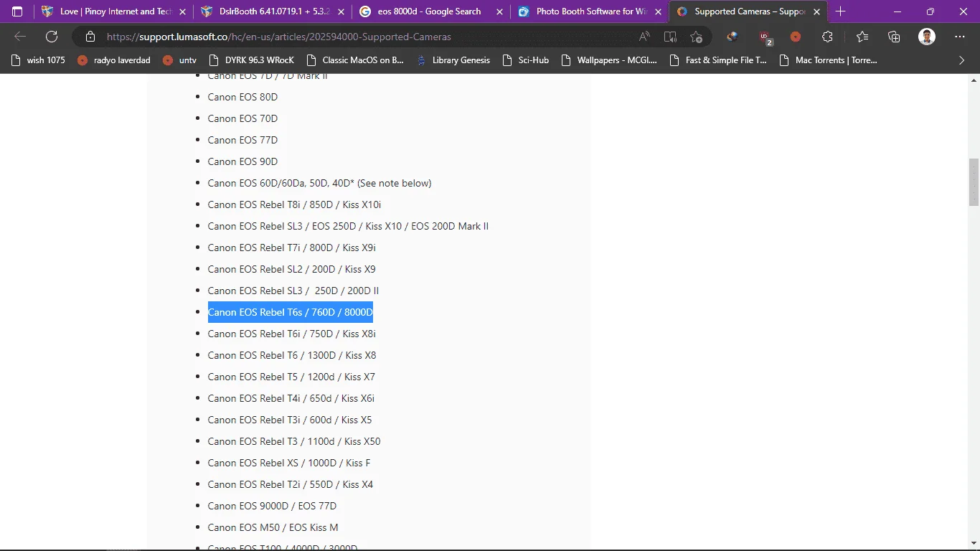The width and height of the screenshot is (980, 551).
Task: Click the Rebel T6 / 1300D entry
Action: (292, 355)
